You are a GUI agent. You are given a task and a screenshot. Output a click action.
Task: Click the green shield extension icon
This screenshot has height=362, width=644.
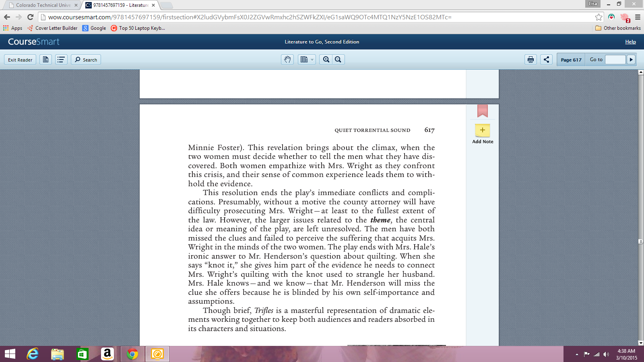(611, 17)
